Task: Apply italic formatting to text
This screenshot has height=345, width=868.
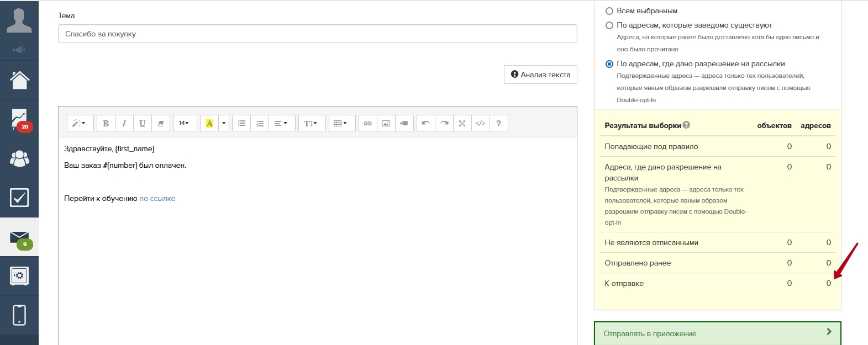Action: [124, 123]
